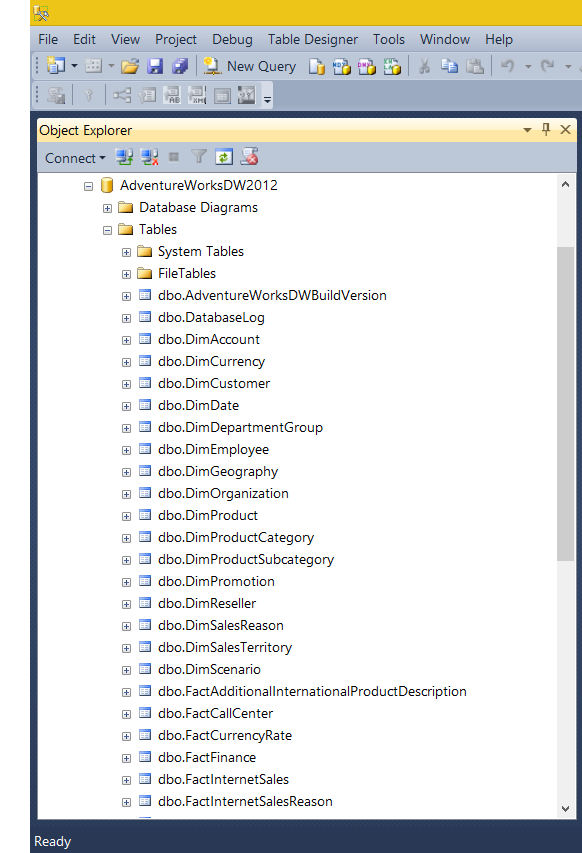Viewport: 582px width, 853px height.
Task: Open the View menu
Action: [125, 40]
